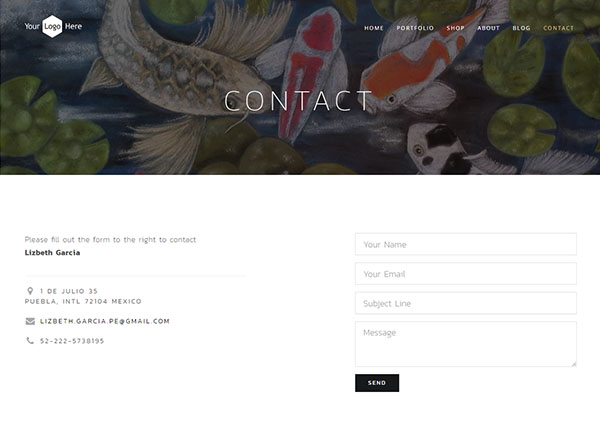This screenshot has height=435, width=600.
Task: Go to the Portfolio page
Action: tap(415, 28)
